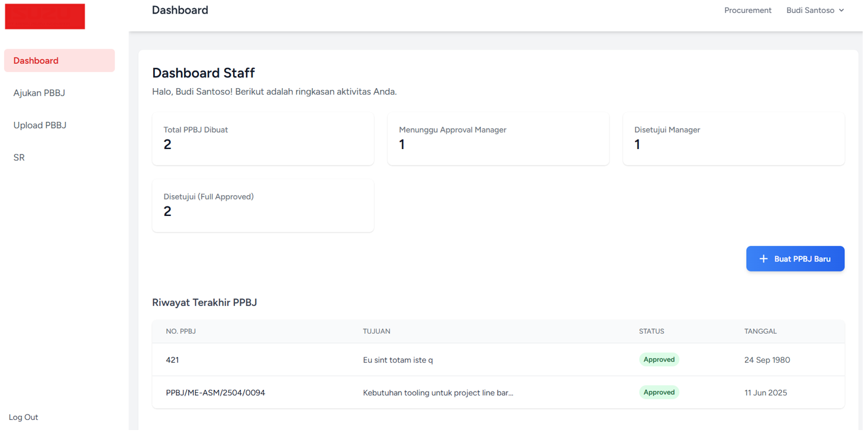Image resolution: width=868 pixels, height=433 pixels.
Task: Open the Total PPBJ Dibuat card
Action: click(263, 138)
